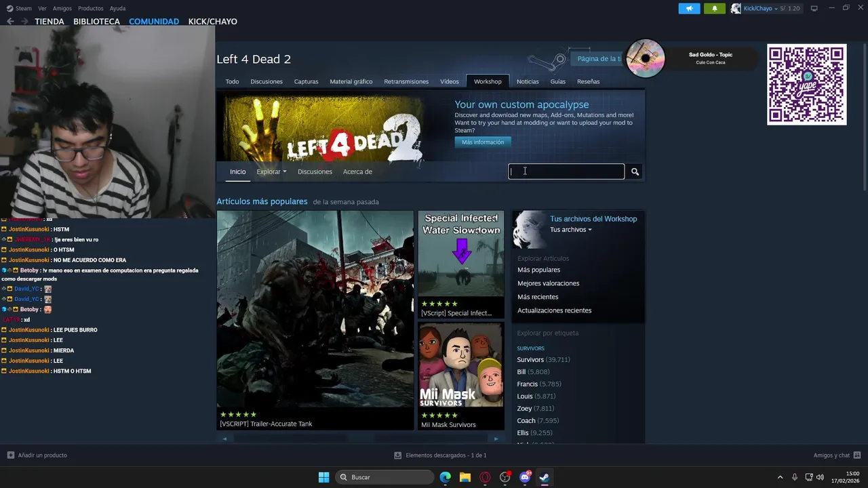Viewport: 868px width, 488px height.
Task: Expand the Tus archivos dropdown
Action: tap(570, 230)
